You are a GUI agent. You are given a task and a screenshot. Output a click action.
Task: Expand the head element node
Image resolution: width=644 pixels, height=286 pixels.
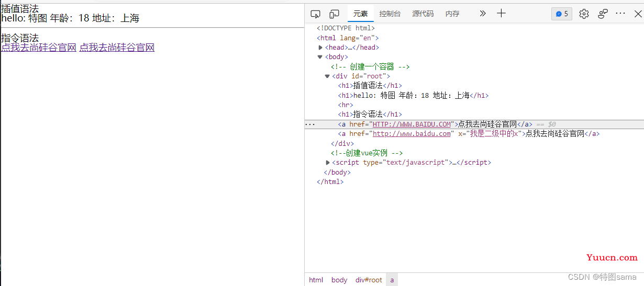pyautogui.click(x=321, y=48)
